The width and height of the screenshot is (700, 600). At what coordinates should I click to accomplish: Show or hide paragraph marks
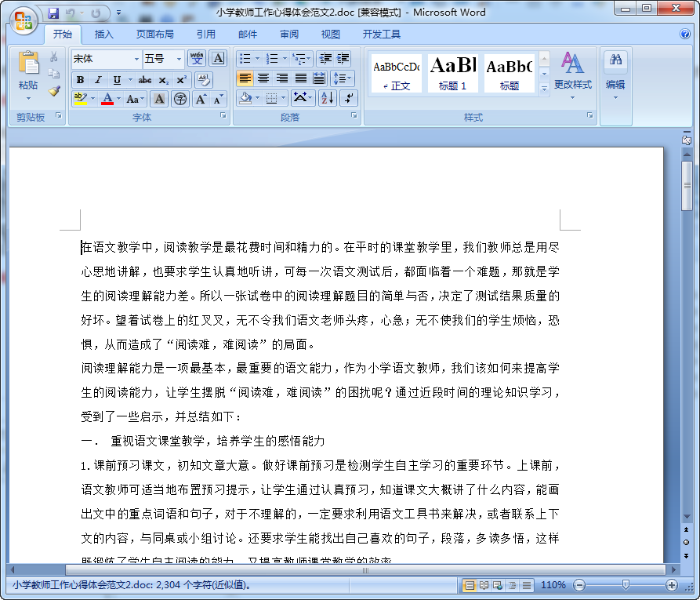[x=348, y=98]
